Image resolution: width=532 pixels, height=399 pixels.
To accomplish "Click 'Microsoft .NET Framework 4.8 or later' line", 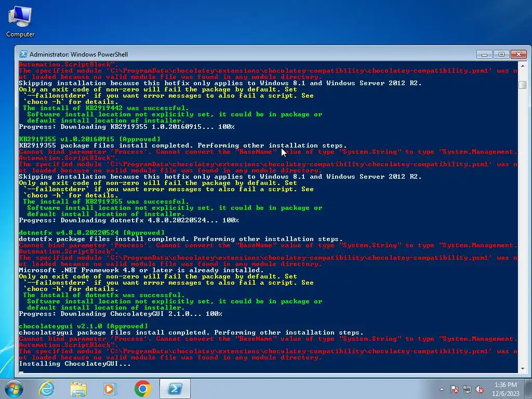I will pos(141,270).
